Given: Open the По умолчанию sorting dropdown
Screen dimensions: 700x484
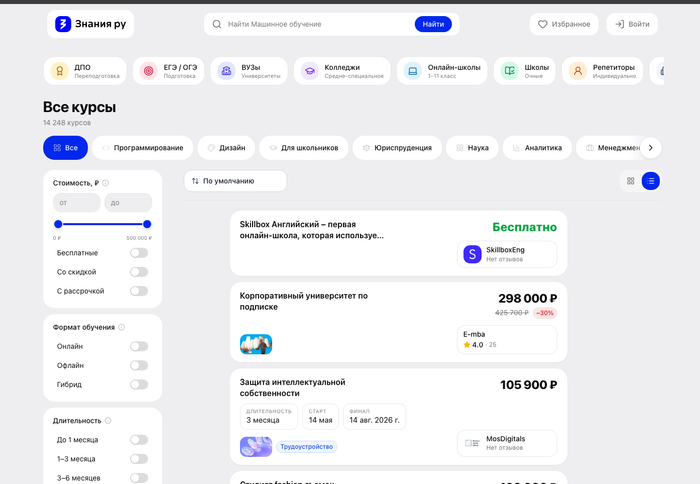Looking at the screenshot, I should [x=235, y=181].
